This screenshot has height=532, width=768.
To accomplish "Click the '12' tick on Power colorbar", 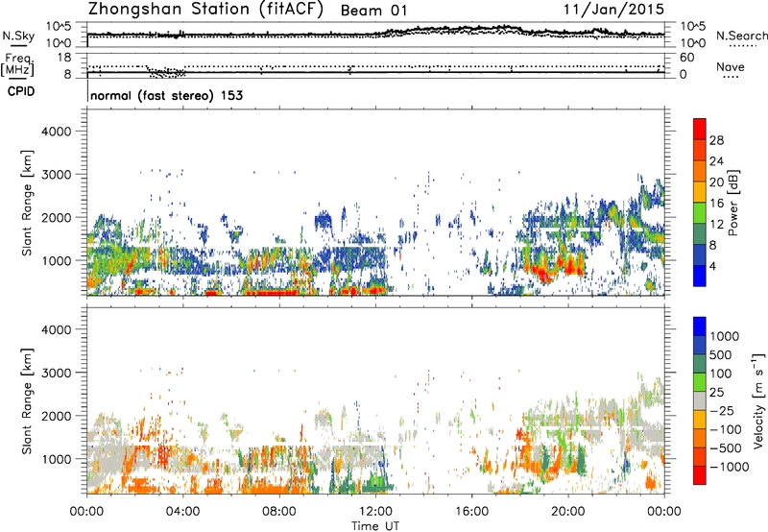I will point(716,225).
